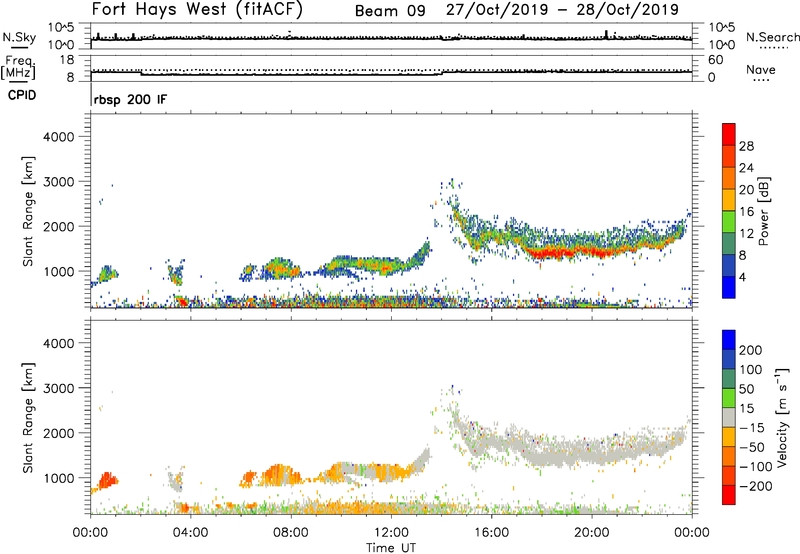
Task: Click the 4000 tick on power panel axis
Action: pos(58,137)
